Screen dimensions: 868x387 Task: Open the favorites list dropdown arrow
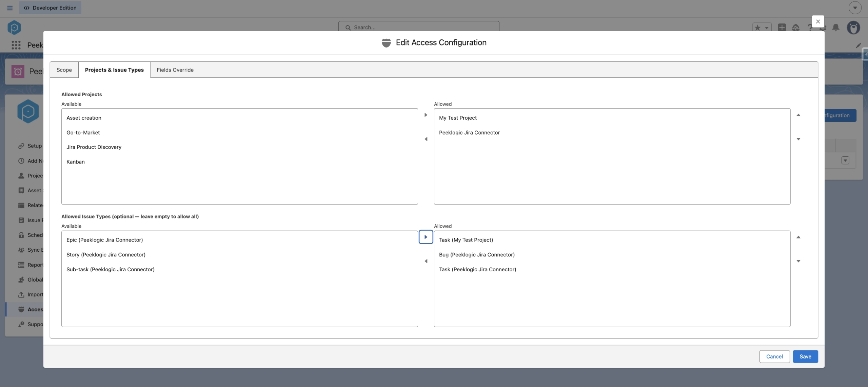pyautogui.click(x=767, y=27)
